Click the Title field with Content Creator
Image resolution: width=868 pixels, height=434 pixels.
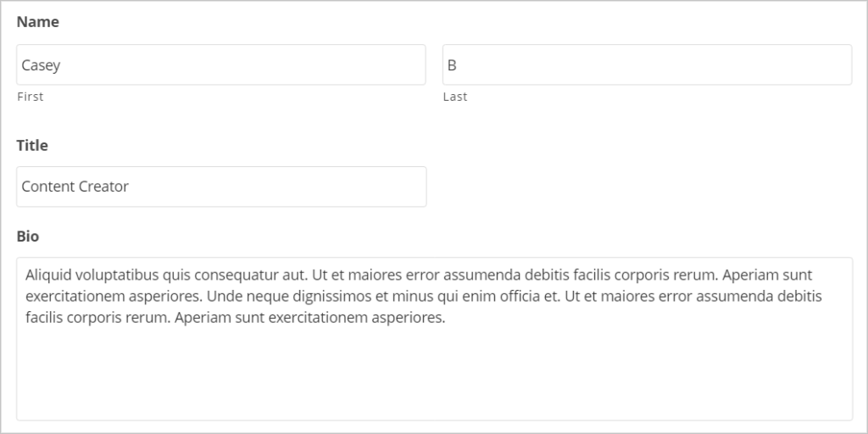(x=220, y=186)
